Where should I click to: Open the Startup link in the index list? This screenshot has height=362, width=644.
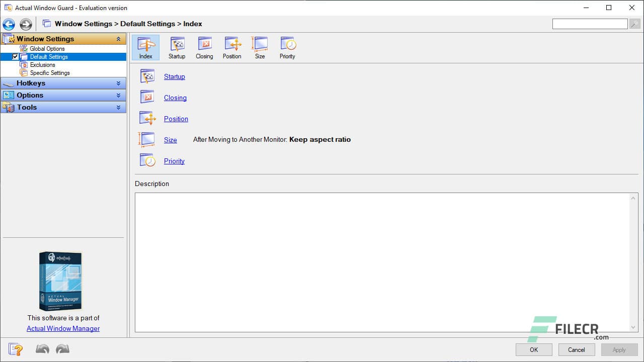175,76
